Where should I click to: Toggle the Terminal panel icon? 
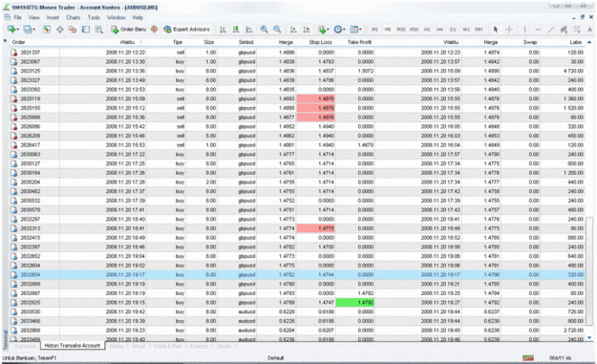click(86, 30)
